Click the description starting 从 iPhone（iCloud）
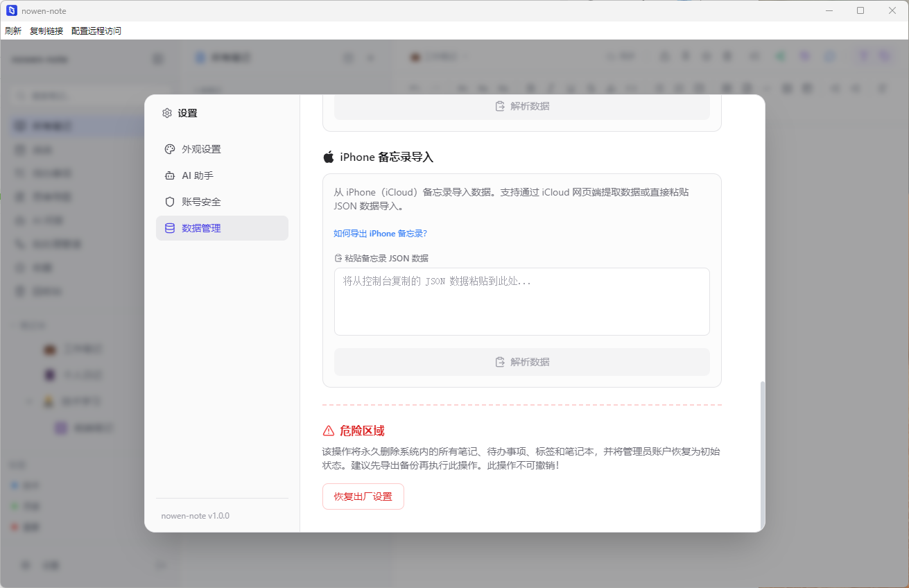Image resolution: width=909 pixels, height=588 pixels. (x=512, y=199)
